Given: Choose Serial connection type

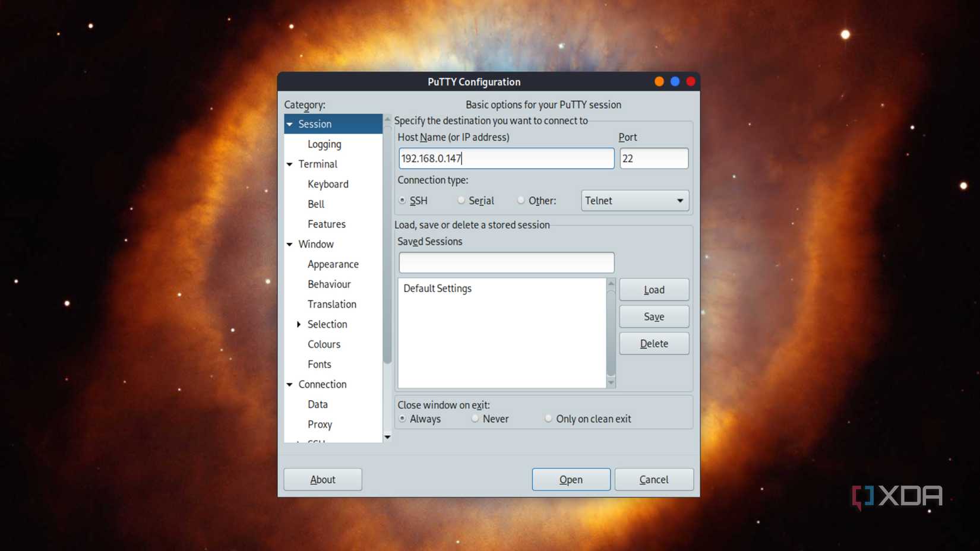Looking at the screenshot, I should (461, 201).
